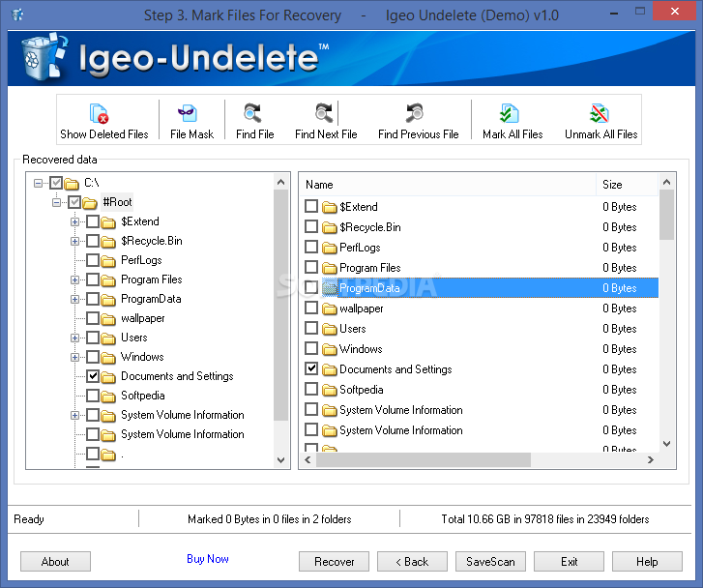Expand the ProgramData tree node
This screenshot has height=588, width=703.
74,299
